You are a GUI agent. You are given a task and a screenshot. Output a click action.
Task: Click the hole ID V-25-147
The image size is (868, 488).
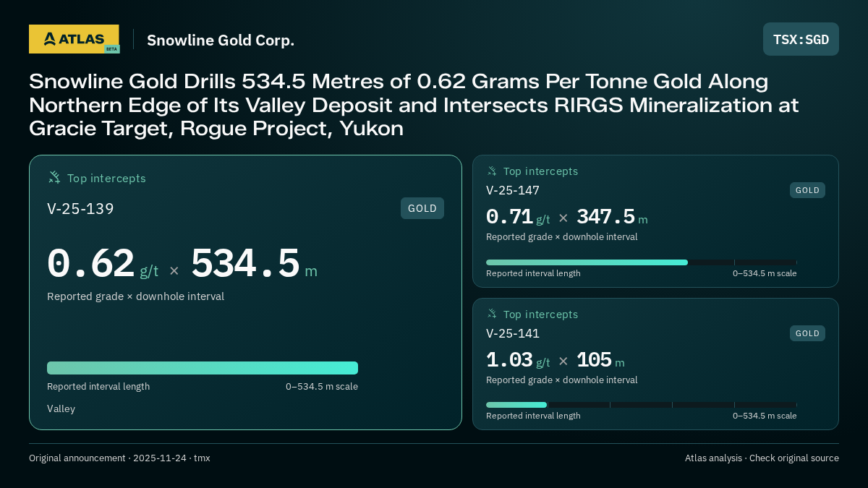pos(513,191)
